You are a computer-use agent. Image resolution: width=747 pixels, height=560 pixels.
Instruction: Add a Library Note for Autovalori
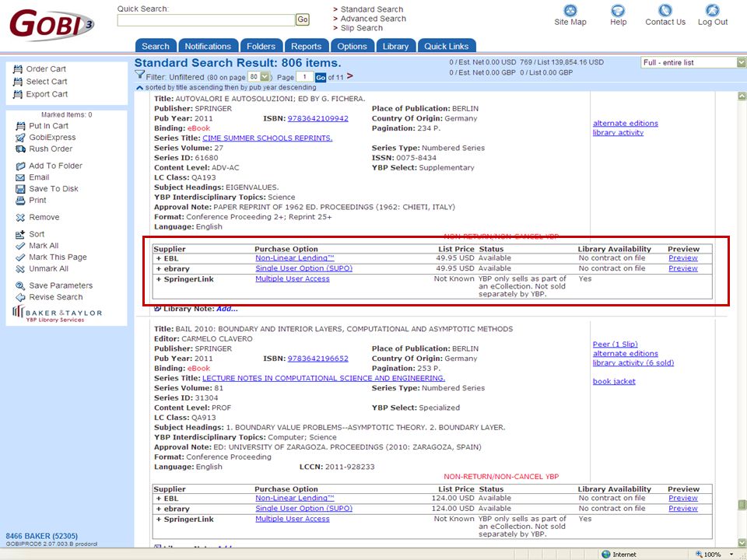(226, 309)
